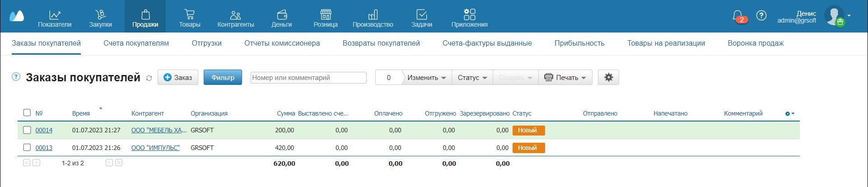Open the Деньги wallet icon
The image size is (868, 187).
(282, 15)
